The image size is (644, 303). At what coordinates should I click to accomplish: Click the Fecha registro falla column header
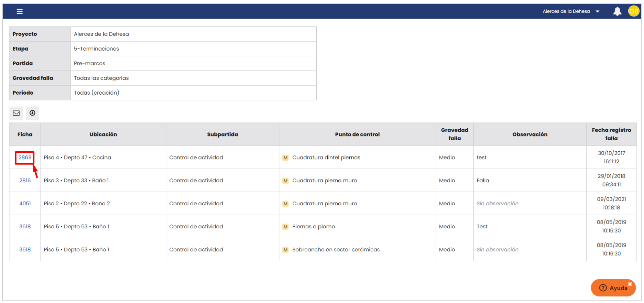(611, 134)
